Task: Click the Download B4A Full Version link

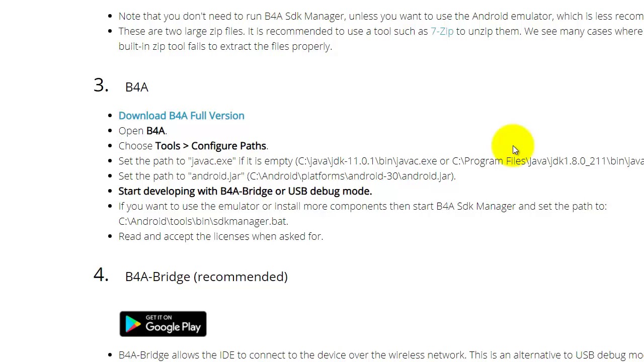Action: (181, 116)
